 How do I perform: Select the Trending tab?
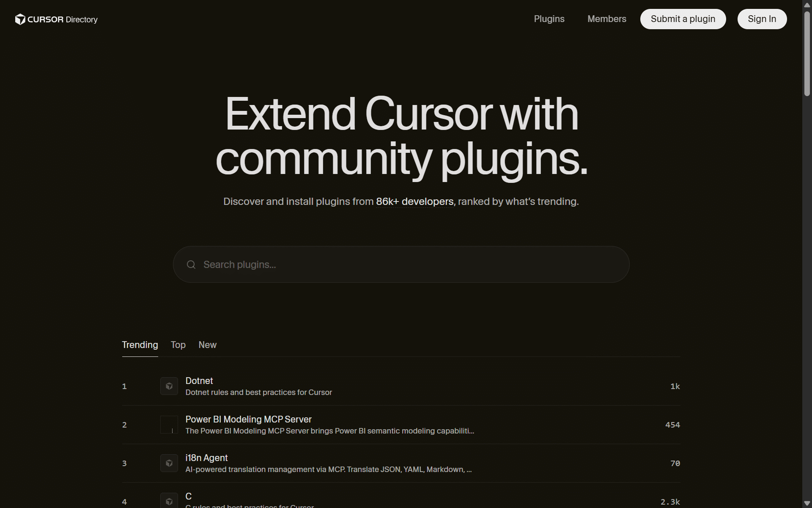[x=140, y=345]
